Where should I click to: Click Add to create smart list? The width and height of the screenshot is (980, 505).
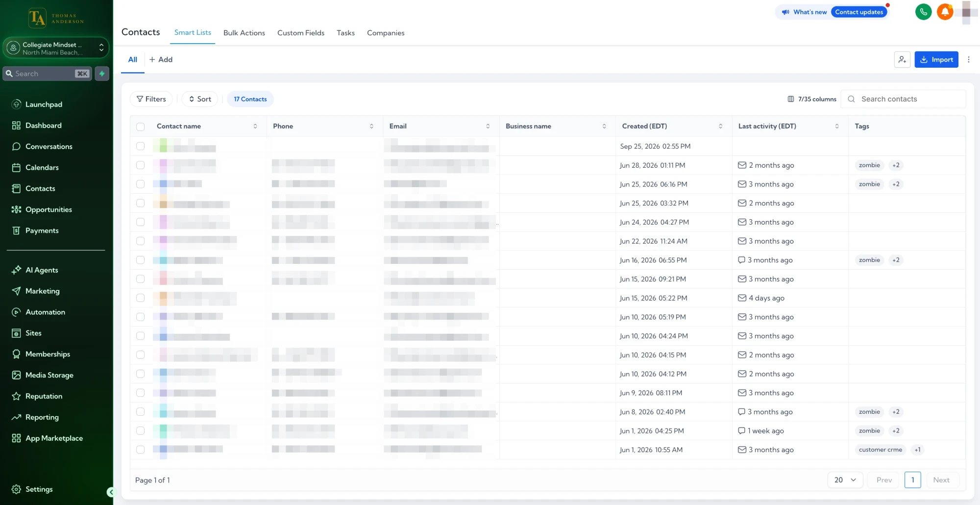161,60
